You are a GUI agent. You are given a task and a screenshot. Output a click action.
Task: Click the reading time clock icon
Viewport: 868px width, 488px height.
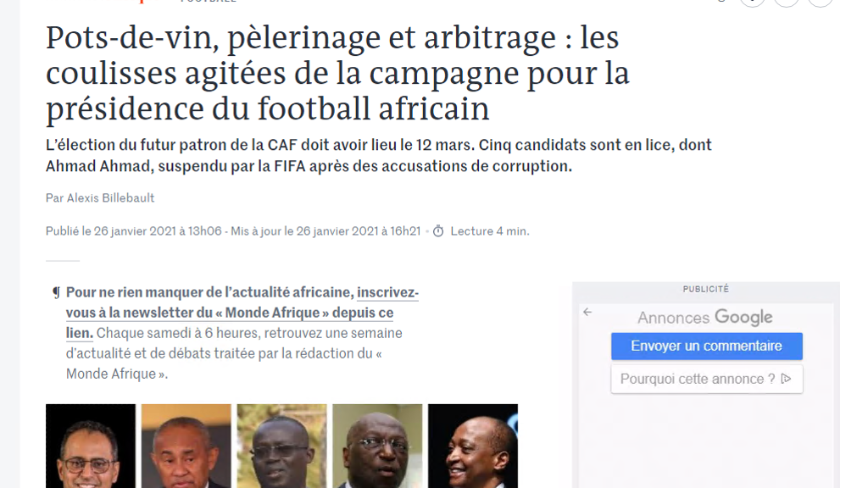(438, 231)
